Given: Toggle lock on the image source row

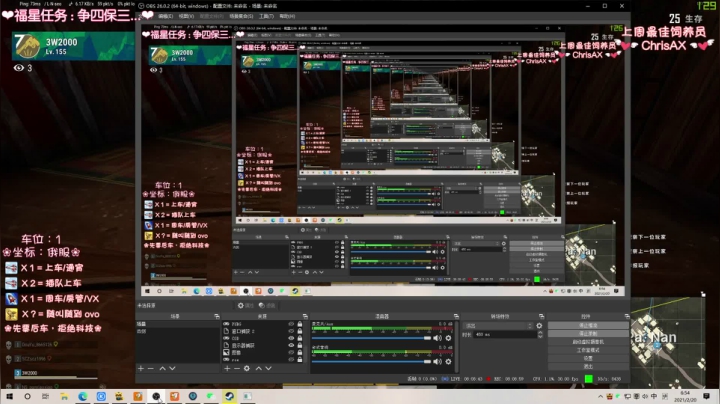Looking at the screenshot, I should (300, 353).
